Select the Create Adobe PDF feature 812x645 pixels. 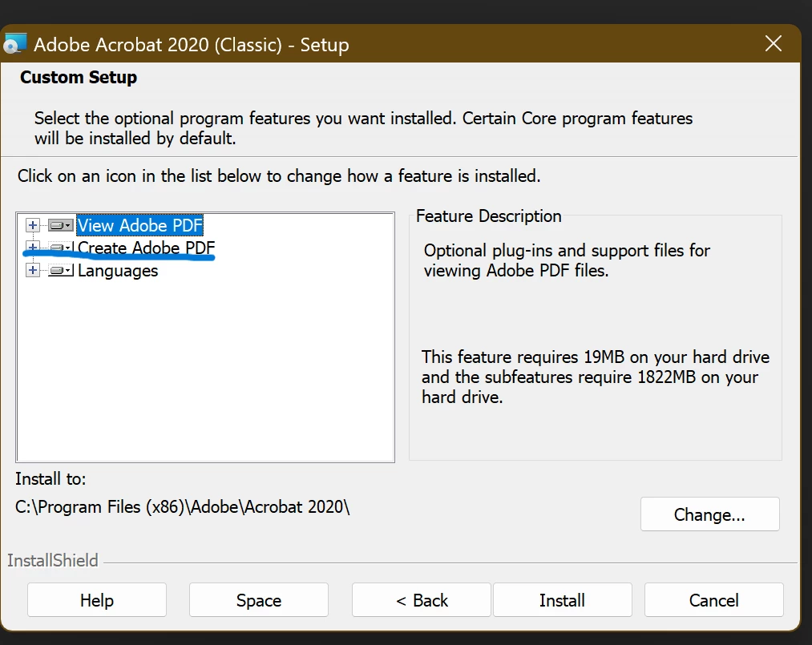(146, 248)
